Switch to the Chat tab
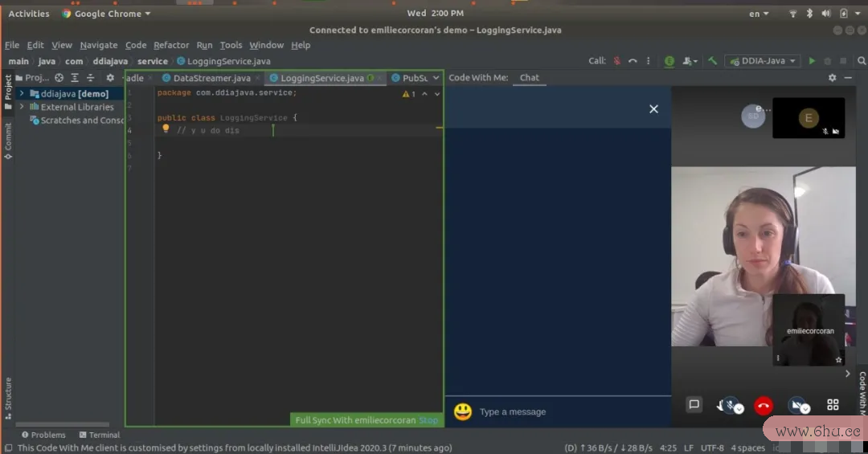Image resolution: width=868 pixels, height=454 pixels. tap(529, 77)
